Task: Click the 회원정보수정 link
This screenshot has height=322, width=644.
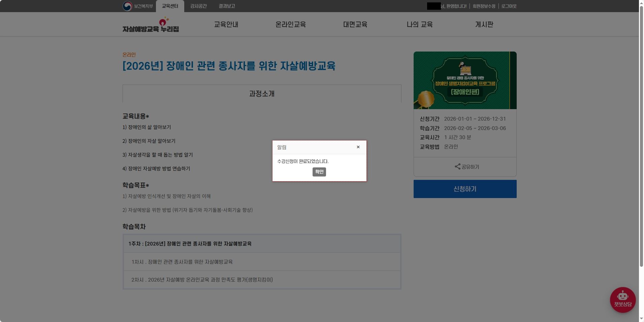Action: [x=484, y=6]
